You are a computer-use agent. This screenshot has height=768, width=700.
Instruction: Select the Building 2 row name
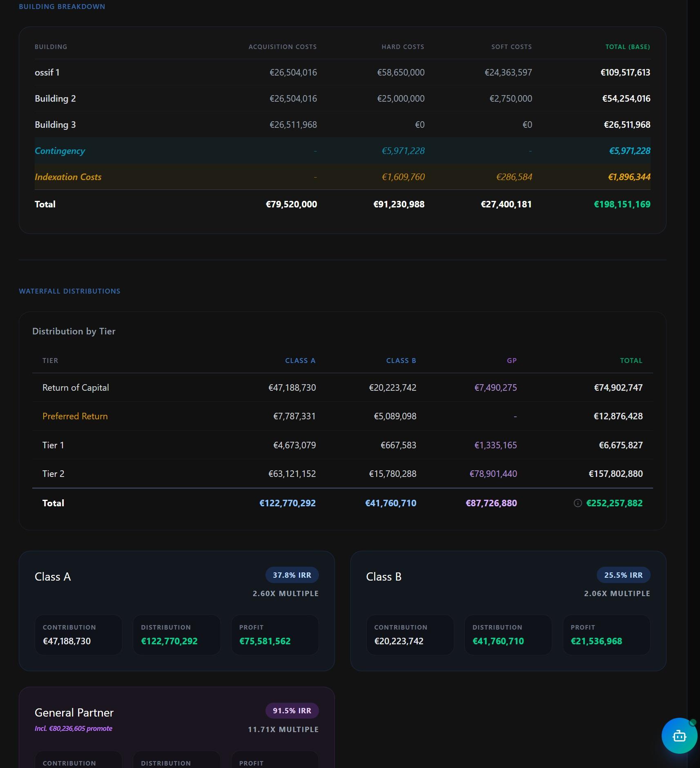(55, 98)
